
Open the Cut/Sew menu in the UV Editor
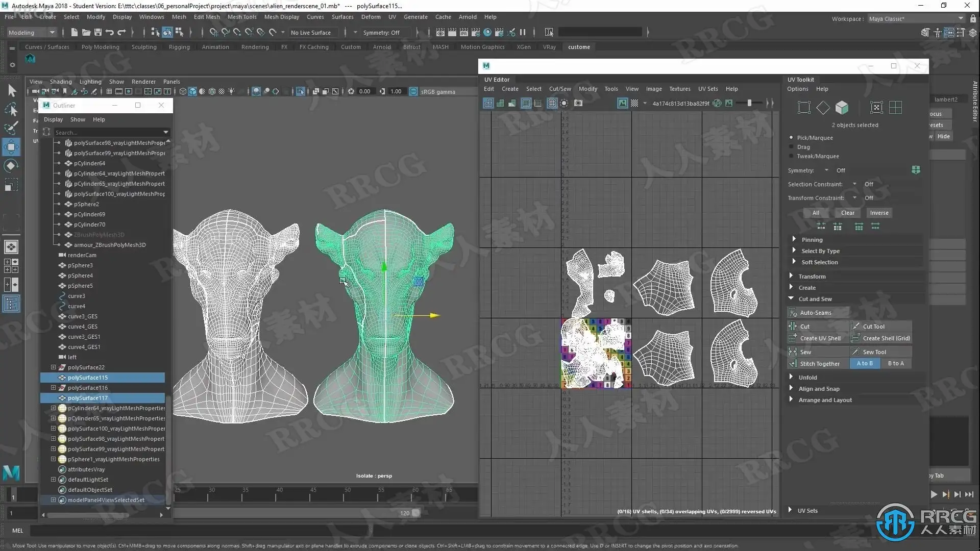(x=559, y=89)
